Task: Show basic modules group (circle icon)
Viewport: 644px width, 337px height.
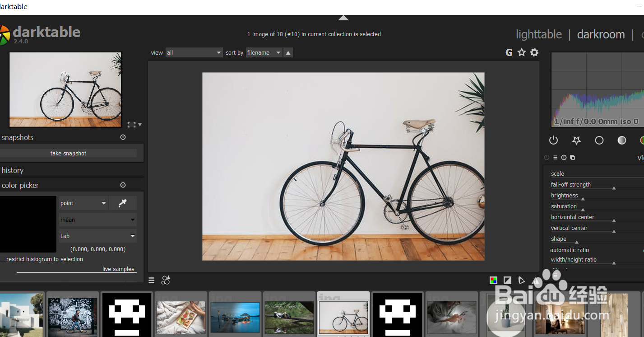Action: (x=599, y=140)
